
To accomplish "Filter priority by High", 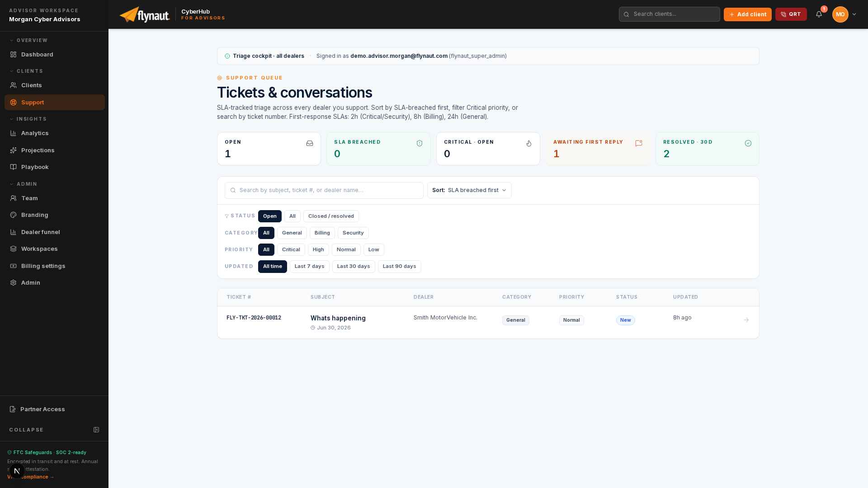I will [x=318, y=250].
